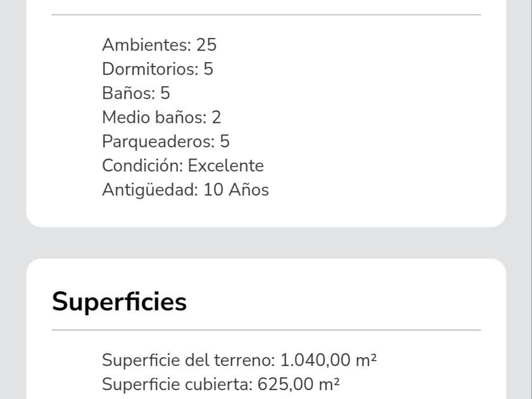Screen dimensions: 532x399
Task: Click the 10 Años value
Action: pyautogui.click(x=236, y=190)
